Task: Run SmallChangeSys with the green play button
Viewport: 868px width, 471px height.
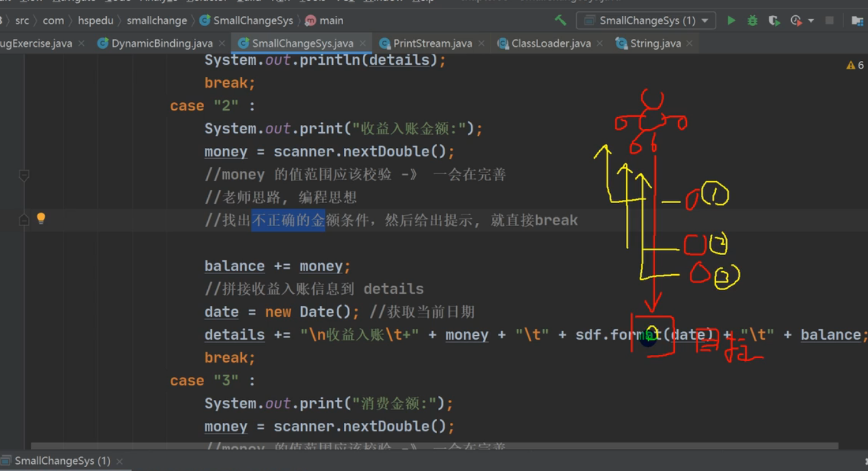Action: pyautogui.click(x=731, y=20)
